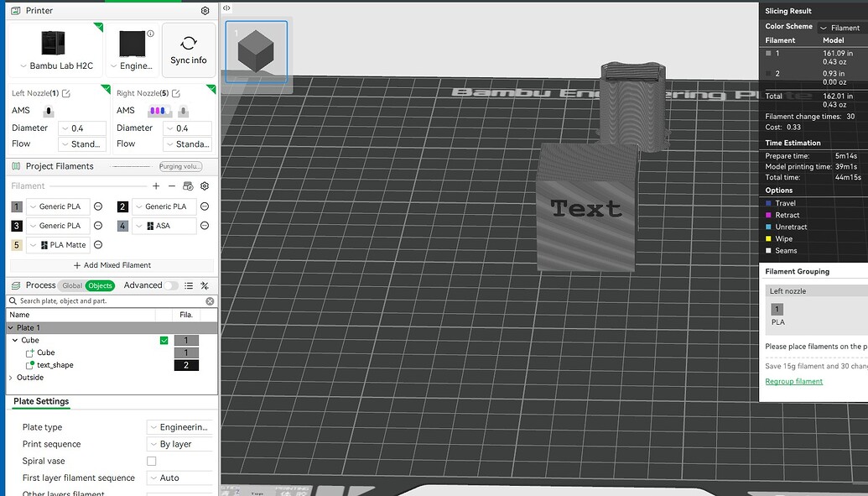
Task: Open the Bambu Lab H2C printer dropdown
Action: (x=56, y=65)
